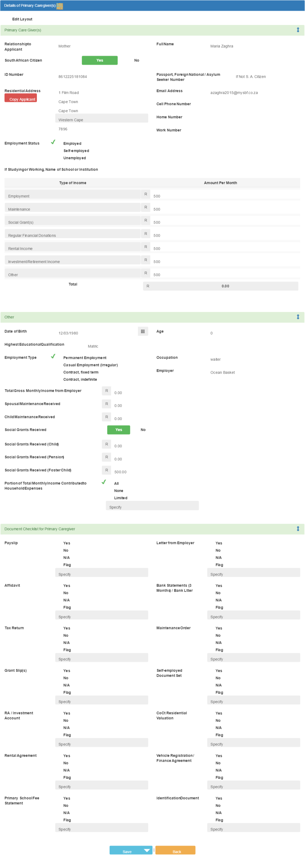The image size is (305, 868).
Task: Select No for Tax Return
Action: pos(66,636)
